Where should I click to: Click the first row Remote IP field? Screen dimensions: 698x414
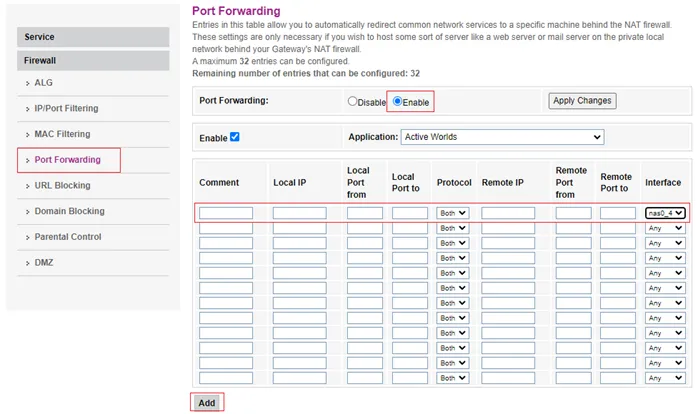[x=508, y=213]
